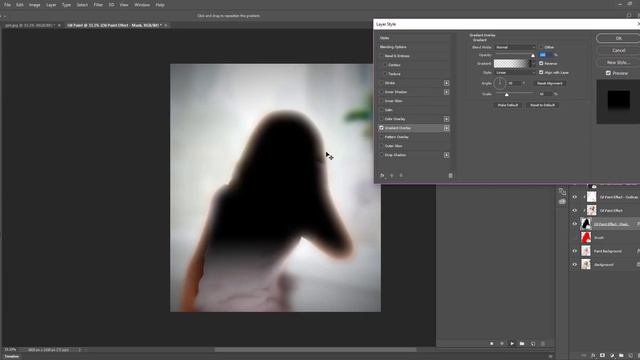This screenshot has width=640, height=360.
Task: Open the Edit menu
Action: (x=20, y=5)
